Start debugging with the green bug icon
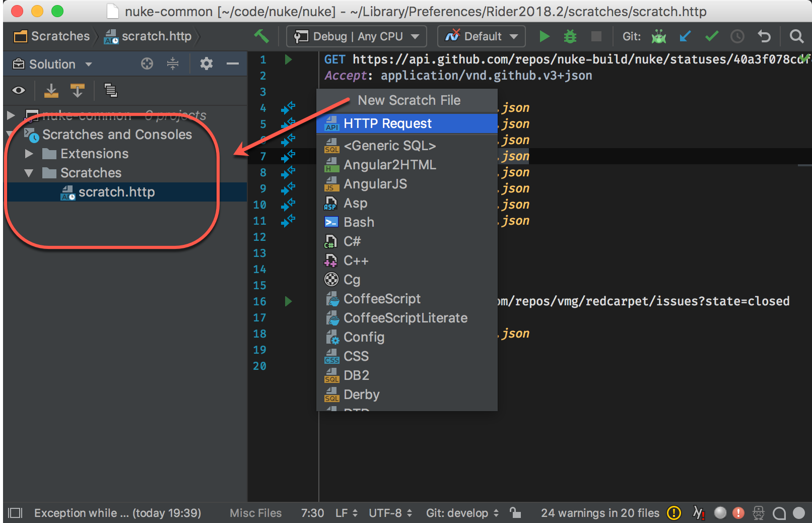 pyautogui.click(x=570, y=36)
